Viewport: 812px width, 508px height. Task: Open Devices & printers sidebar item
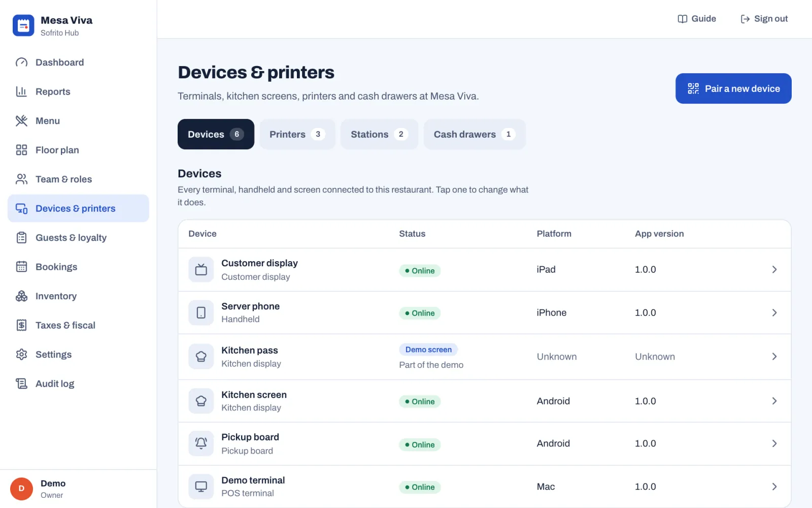pos(78,208)
